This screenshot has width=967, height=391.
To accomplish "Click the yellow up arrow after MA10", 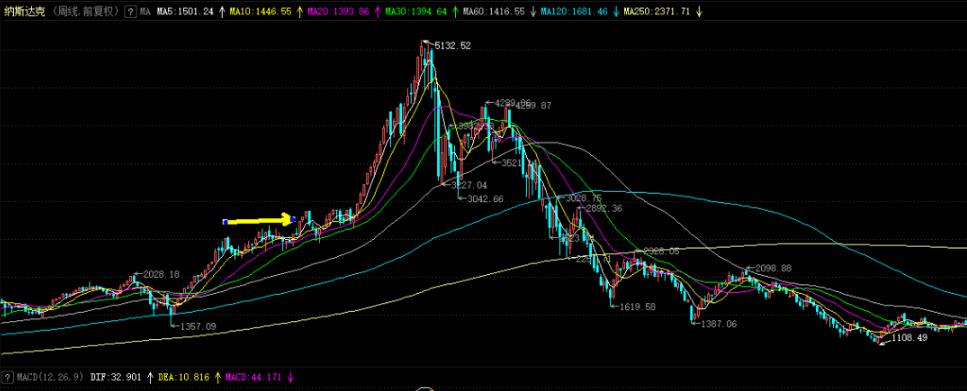I will 300,12.
